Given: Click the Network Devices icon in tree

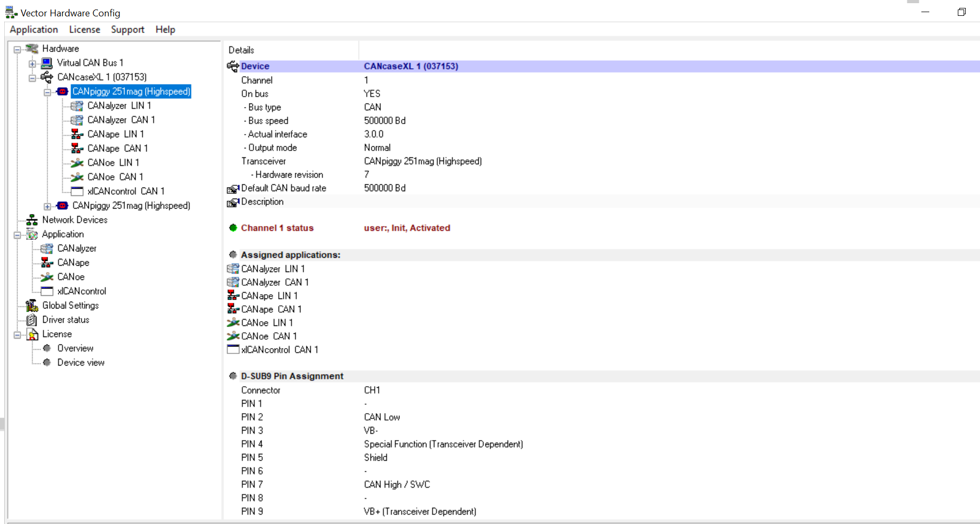Looking at the screenshot, I should [x=32, y=220].
